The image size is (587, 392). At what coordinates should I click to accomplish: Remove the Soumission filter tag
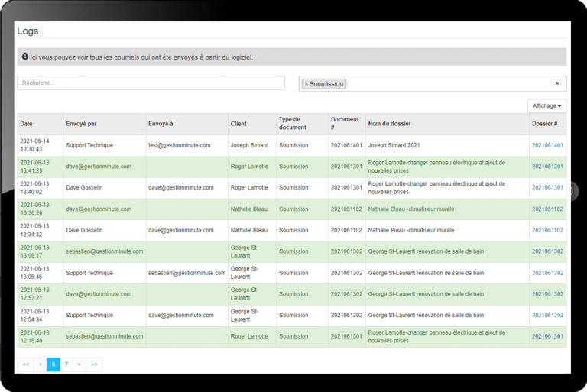[306, 84]
